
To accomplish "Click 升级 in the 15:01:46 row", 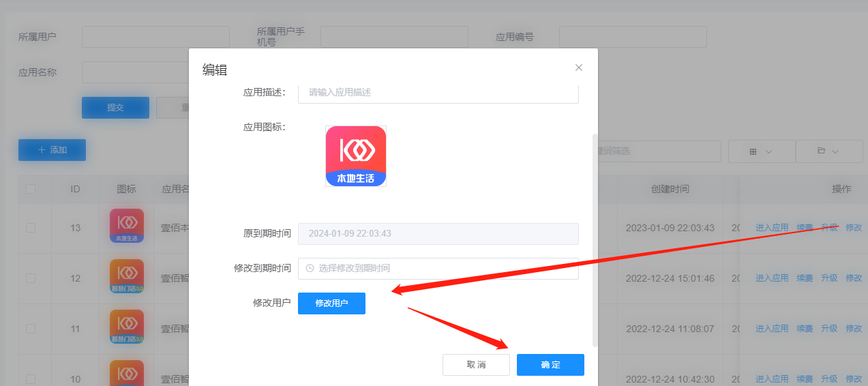I will click(829, 278).
